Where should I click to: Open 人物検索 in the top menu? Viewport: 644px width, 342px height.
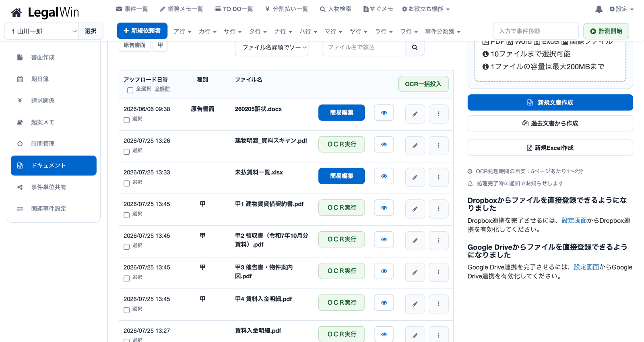click(x=336, y=9)
